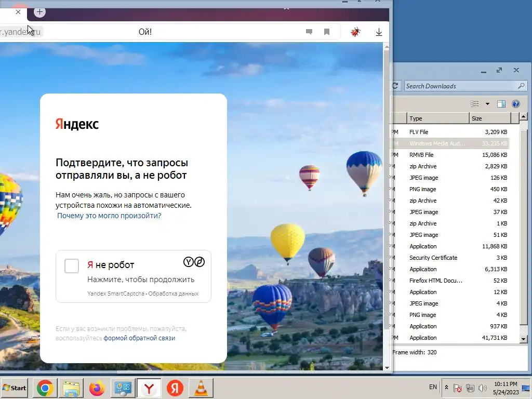Open the network tray icon
Screen dimensions: 532x399
click(470, 388)
